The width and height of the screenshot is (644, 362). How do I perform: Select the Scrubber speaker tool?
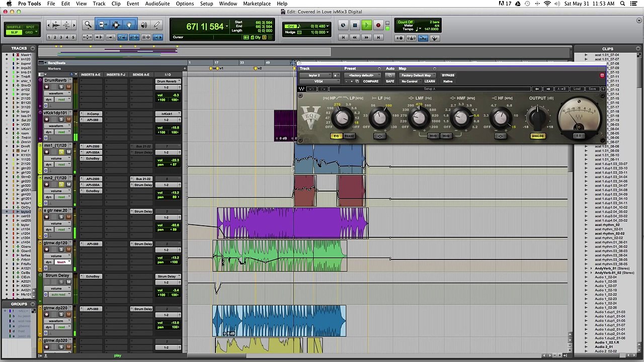(x=144, y=25)
